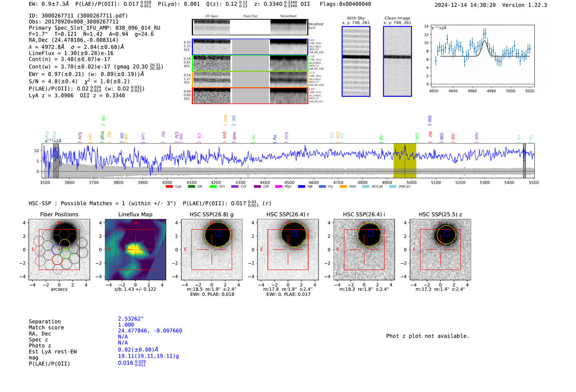
Task: Select the ID: 3000267711 text line
Action: tap(78, 16)
